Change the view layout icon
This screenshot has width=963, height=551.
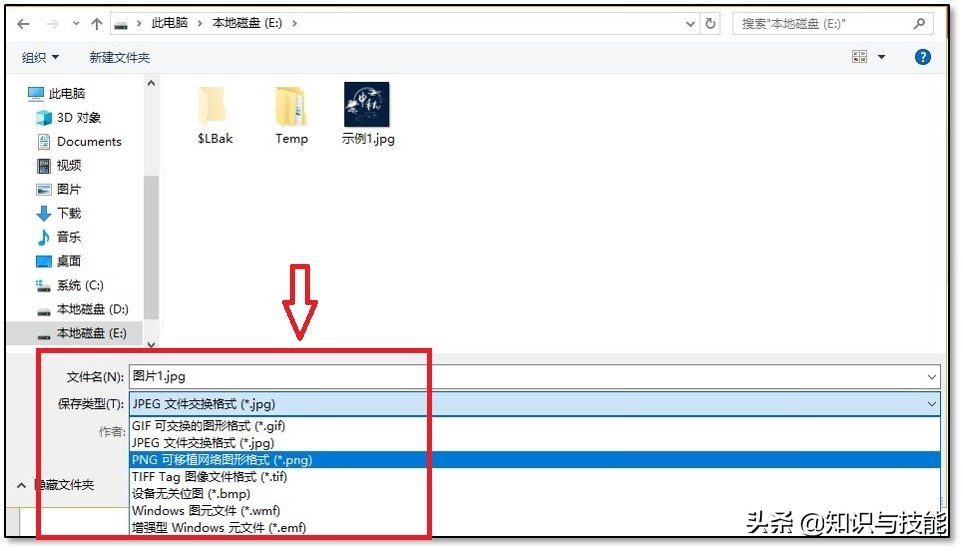859,57
